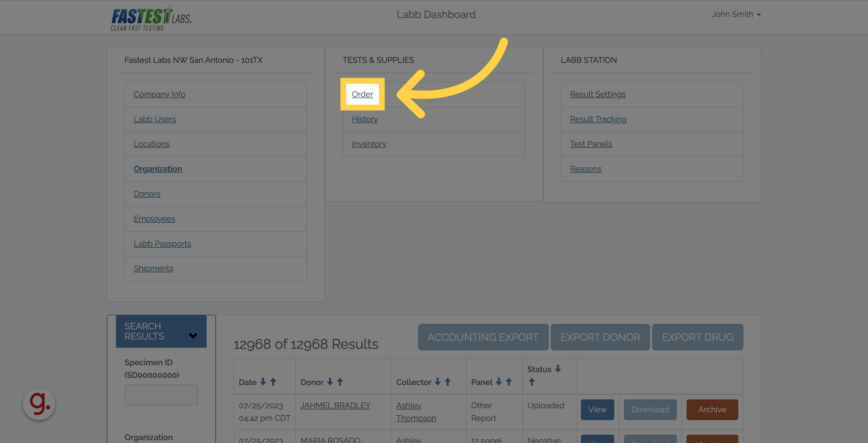Open the Donors list
The image size is (868, 443).
[147, 194]
